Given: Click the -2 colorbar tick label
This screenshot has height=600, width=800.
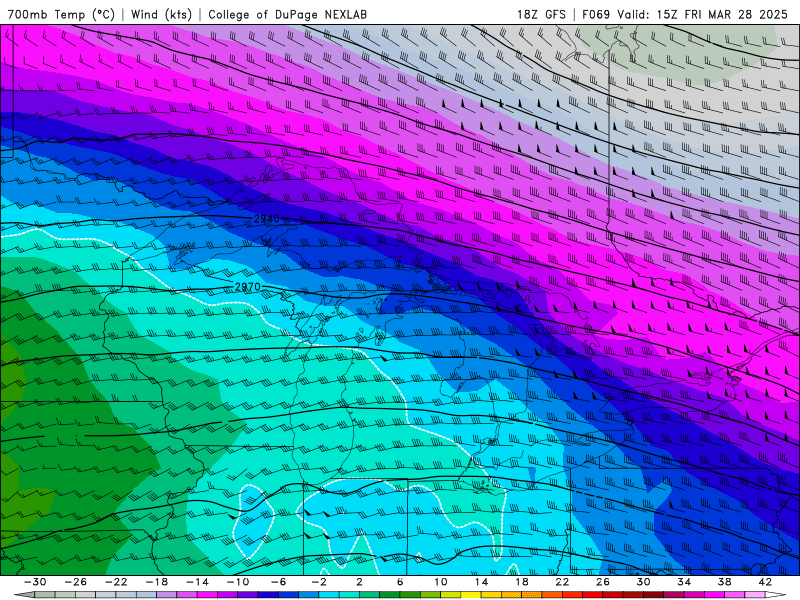Looking at the screenshot, I should tap(318, 582).
